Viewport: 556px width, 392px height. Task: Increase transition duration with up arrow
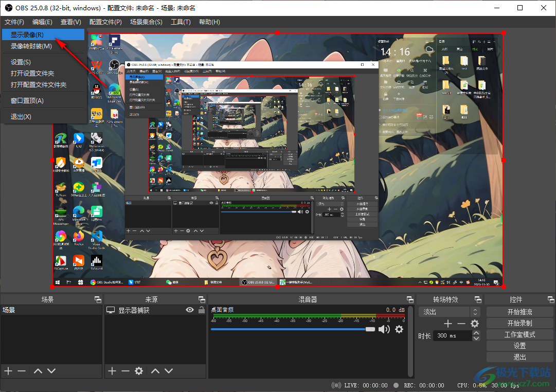click(x=476, y=333)
